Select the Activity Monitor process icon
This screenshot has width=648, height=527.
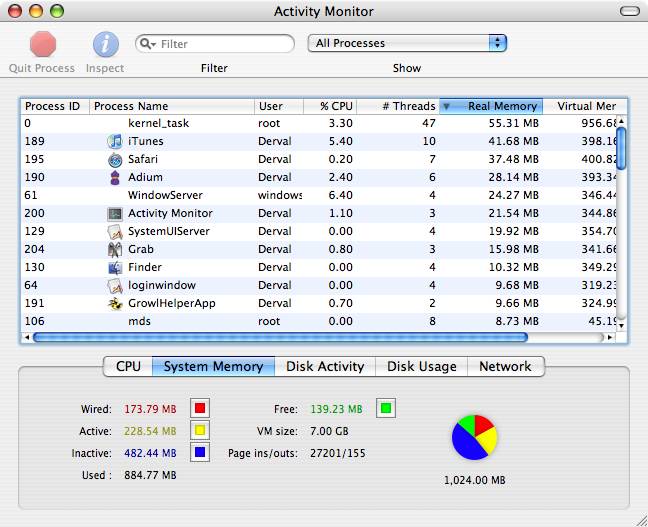coord(115,213)
